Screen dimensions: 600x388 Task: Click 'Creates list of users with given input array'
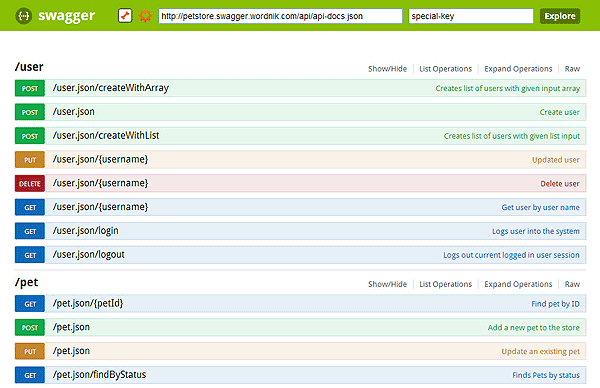click(507, 88)
